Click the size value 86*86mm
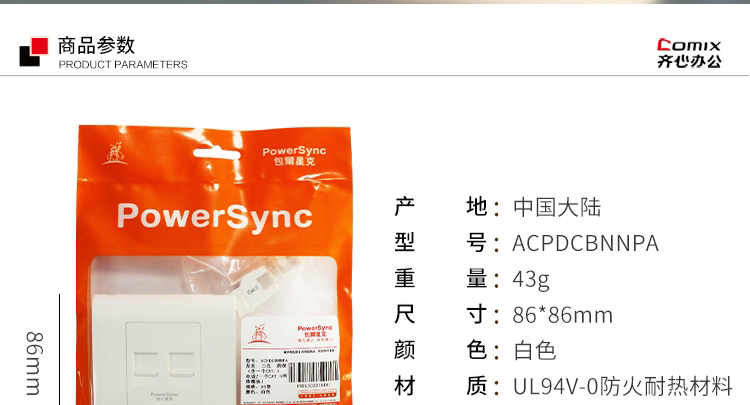The height and width of the screenshot is (405, 750). pos(562,316)
